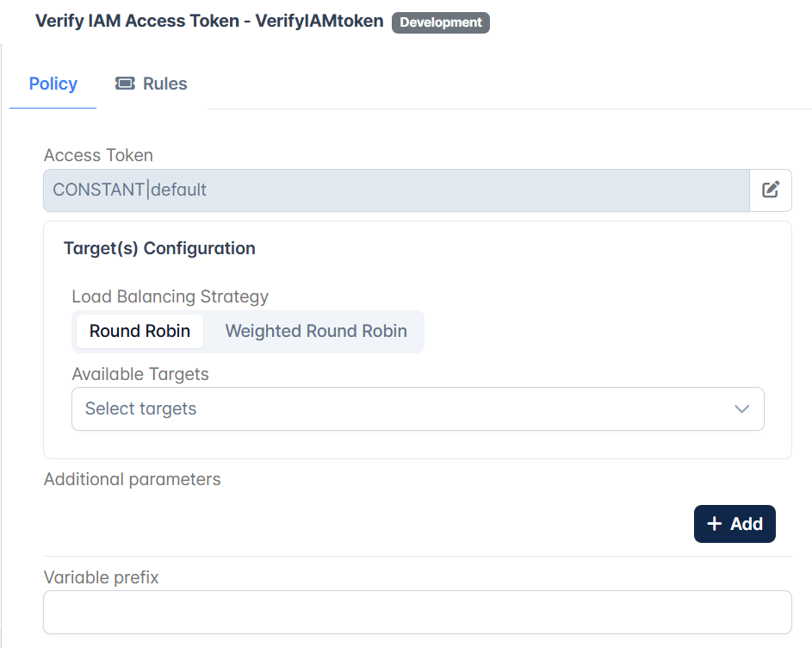Expand the Select targets chevron arrow
The image size is (812, 648).
coord(741,409)
